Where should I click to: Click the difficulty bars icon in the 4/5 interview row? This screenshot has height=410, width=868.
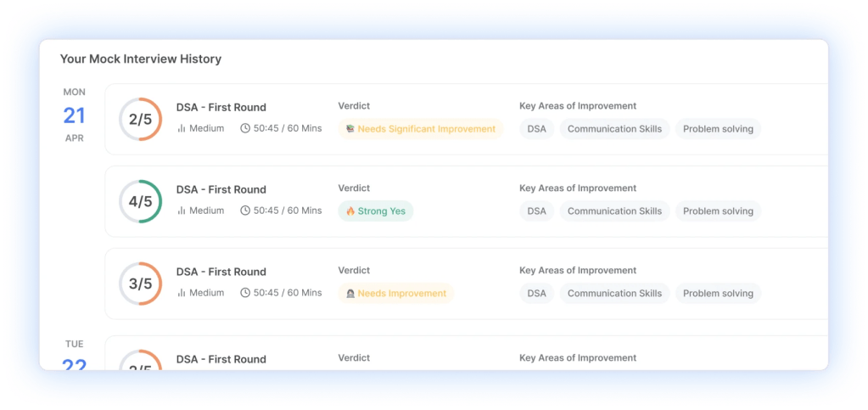[x=181, y=211]
